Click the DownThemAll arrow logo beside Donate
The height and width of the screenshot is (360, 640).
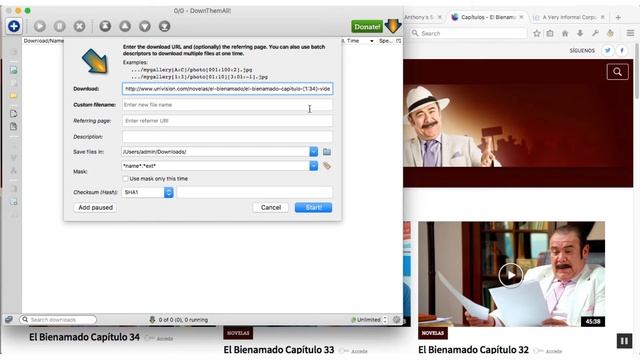(x=393, y=26)
